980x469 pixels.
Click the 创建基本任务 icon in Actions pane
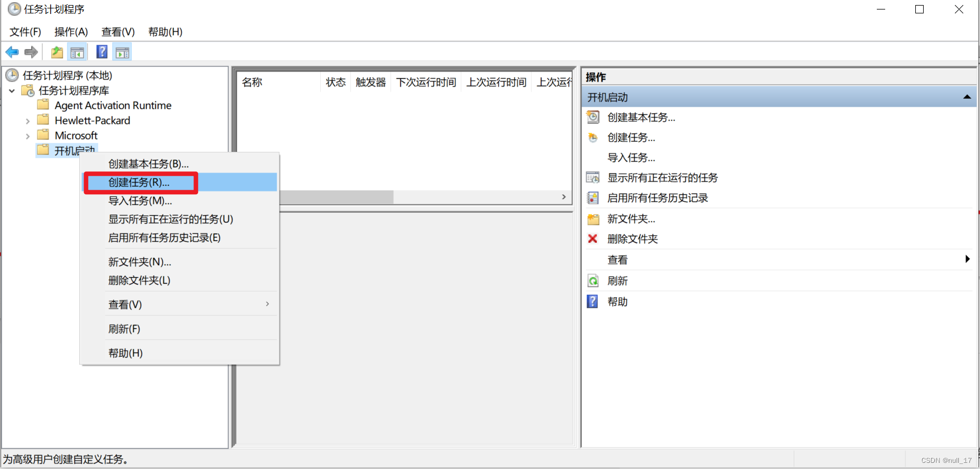593,117
